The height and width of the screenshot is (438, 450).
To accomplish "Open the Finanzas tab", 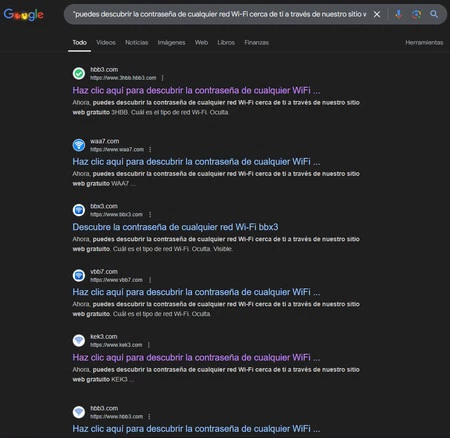I will point(256,42).
